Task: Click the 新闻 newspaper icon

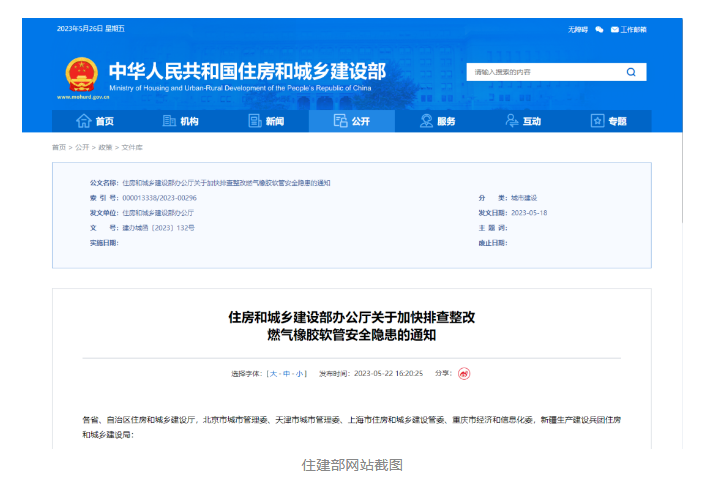Action: 255,121
